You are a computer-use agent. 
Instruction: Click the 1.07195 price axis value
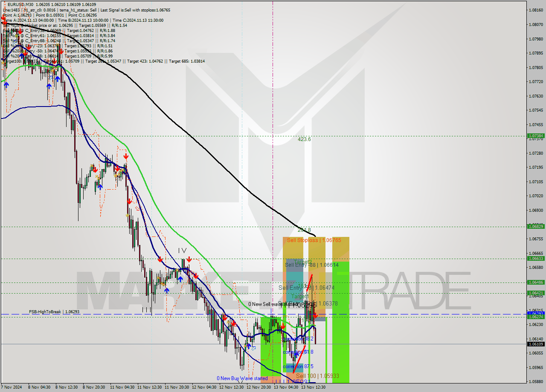536,167
